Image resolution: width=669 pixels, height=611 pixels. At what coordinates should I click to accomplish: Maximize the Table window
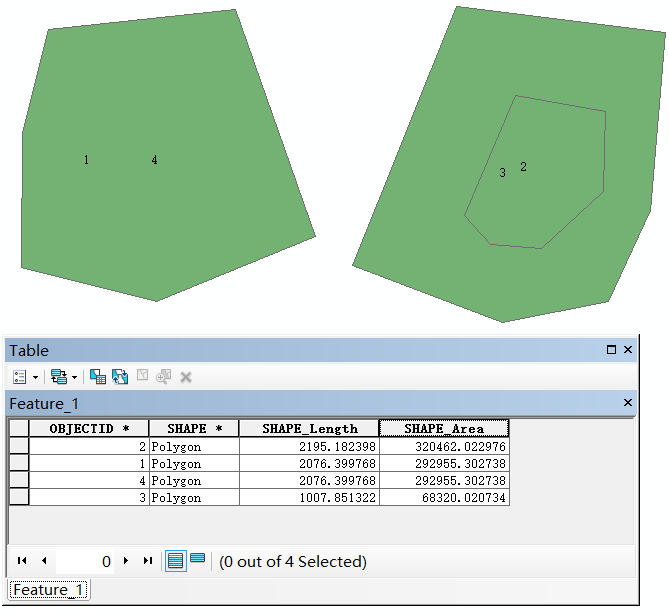pos(611,349)
